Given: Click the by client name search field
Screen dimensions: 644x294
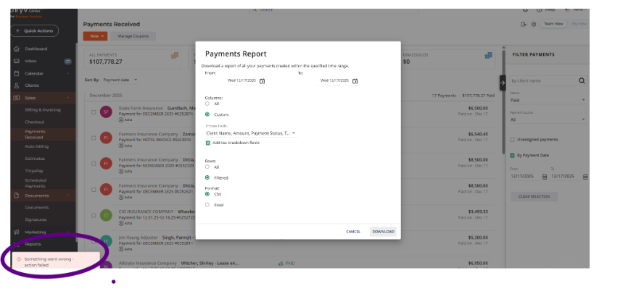Looking at the screenshot, I should (x=542, y=80).
